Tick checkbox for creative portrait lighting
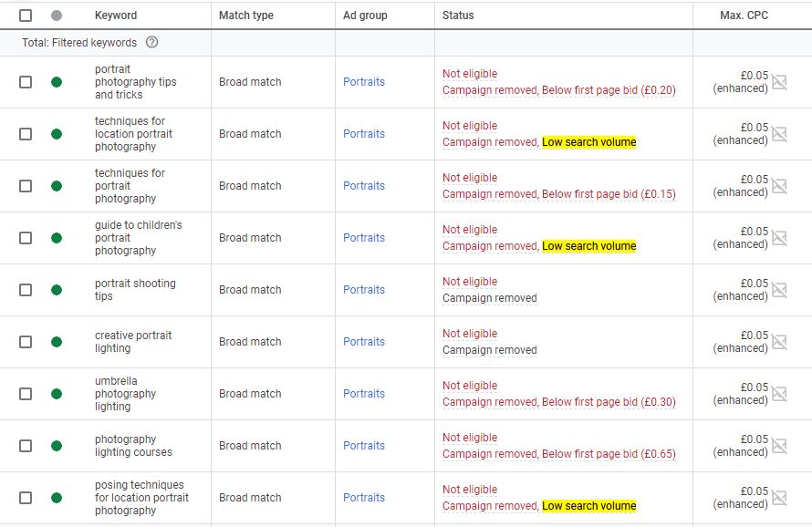Screen dimensions: 812x527 (x=26, y=342)
